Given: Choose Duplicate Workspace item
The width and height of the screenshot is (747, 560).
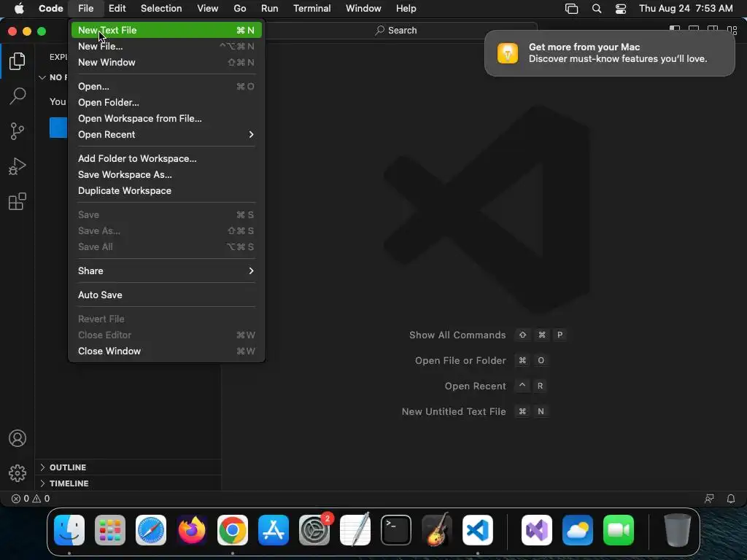Looking at the screenshot, I should coord(166,190).
